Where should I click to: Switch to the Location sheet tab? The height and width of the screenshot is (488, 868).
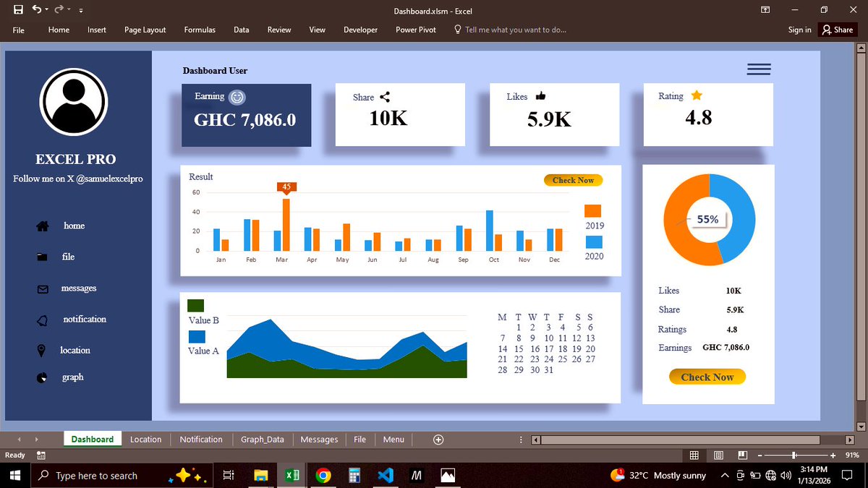coord(145,439)
